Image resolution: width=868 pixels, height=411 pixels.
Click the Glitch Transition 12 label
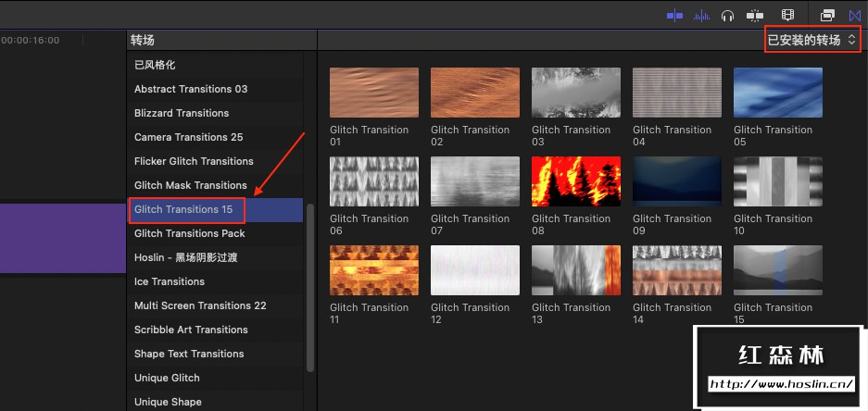click(x=470, y=314)
